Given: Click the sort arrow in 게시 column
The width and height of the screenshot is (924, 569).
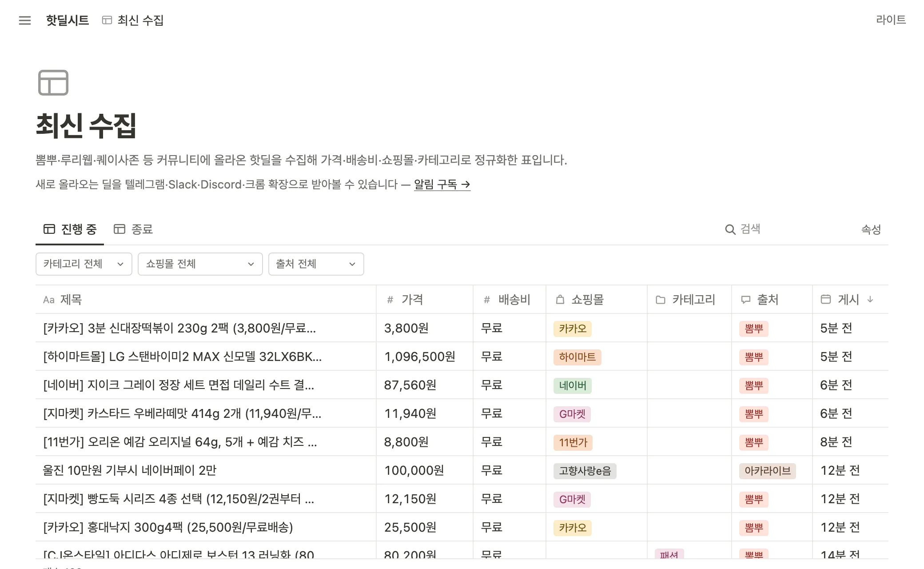Looking at the screenshot, I should pos(870,300).
